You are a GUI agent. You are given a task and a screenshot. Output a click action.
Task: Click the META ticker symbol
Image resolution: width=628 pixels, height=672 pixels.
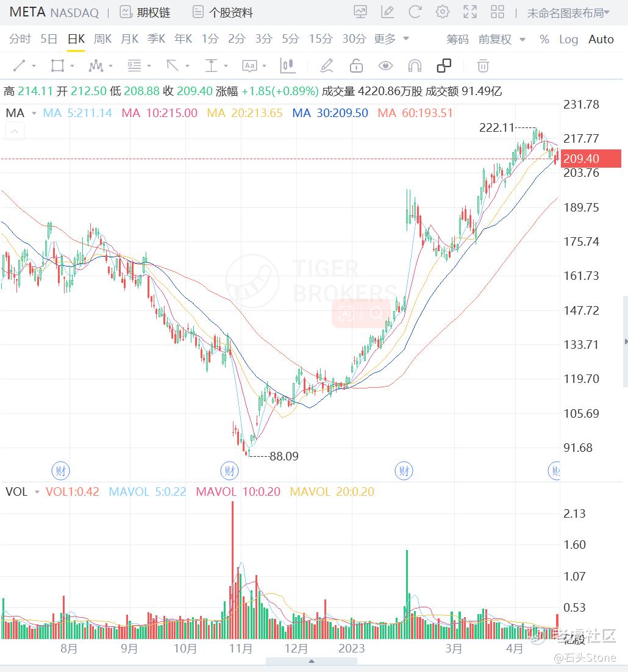[x=27, y=12]
